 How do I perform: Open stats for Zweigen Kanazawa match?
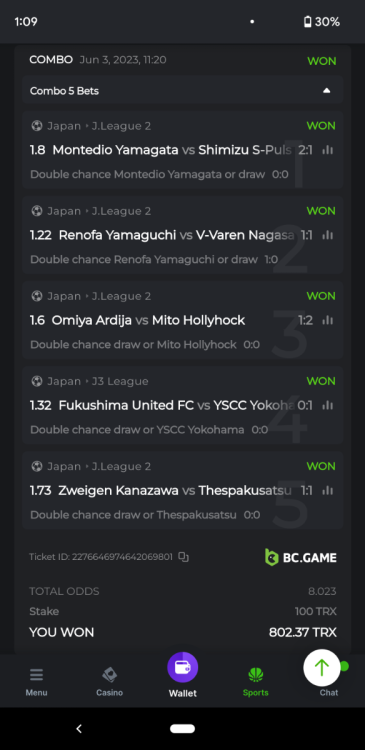(x=328, y=491)
